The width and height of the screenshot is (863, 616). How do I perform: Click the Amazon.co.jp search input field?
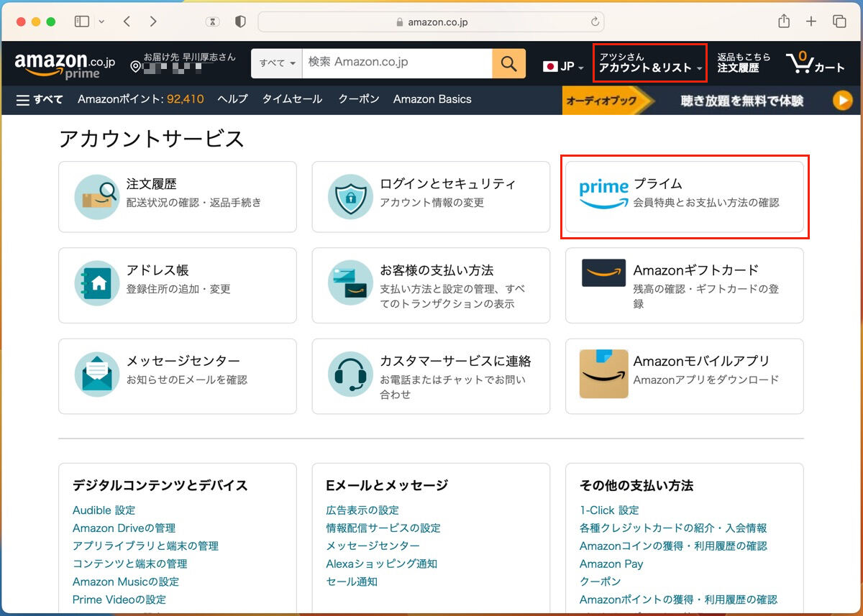tap(397, 63)
